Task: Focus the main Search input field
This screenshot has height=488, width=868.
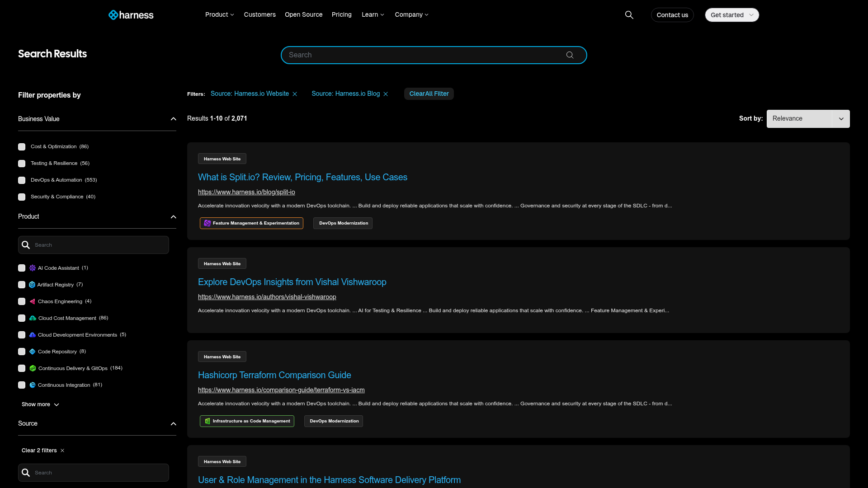Action: (x=434, y=55)
